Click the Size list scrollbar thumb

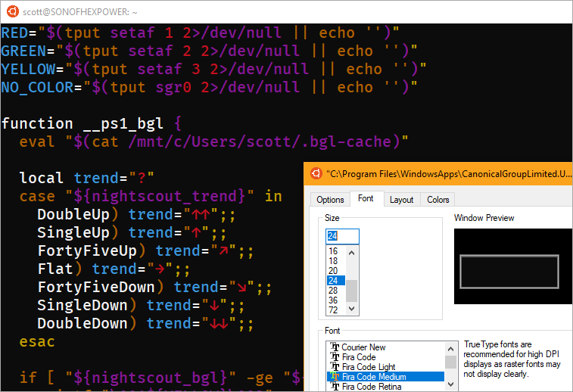[x=351, y=291]
